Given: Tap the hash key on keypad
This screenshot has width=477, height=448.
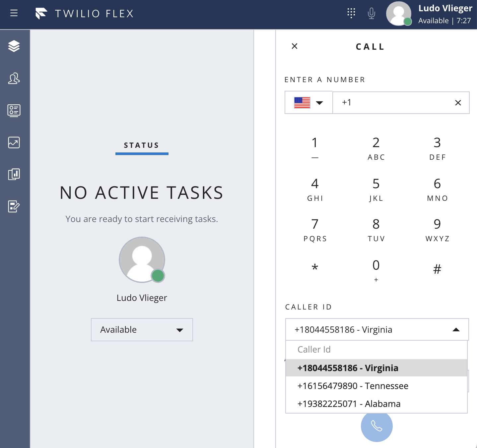Looking at the screenshot, I should (x=437, y=269).
